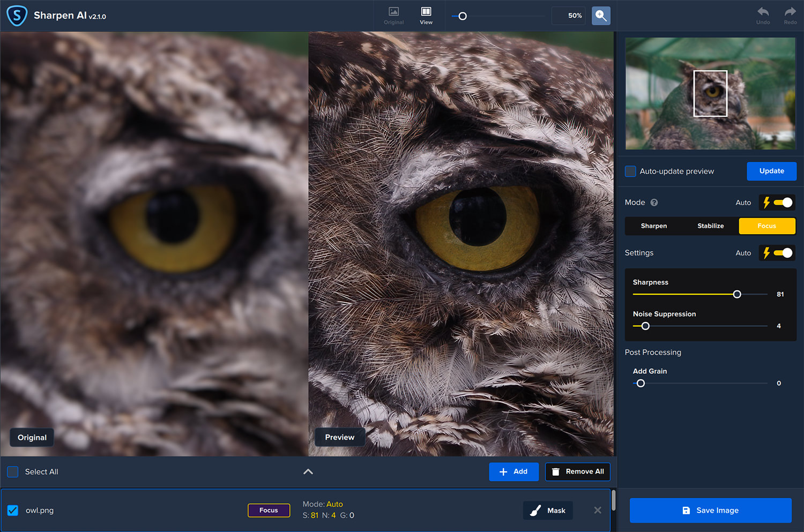Select the Stabilize tab
Image resolution: width=804 pixels, height=532 pixels.
click(710, 226)
